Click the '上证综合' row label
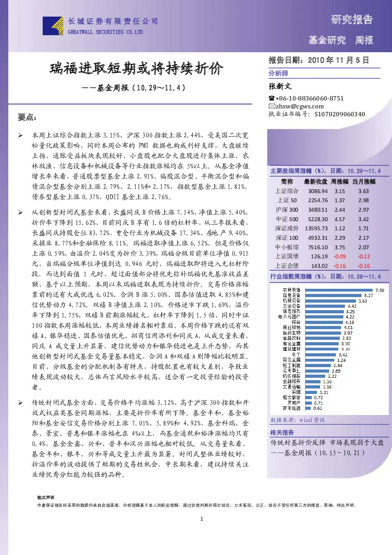 pyautogui.click(x=287, y=191)
